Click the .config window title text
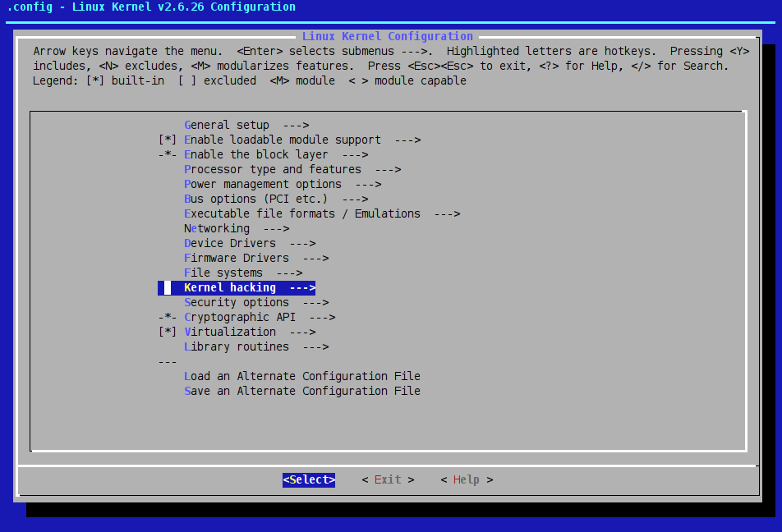 (x=151, y=7)
